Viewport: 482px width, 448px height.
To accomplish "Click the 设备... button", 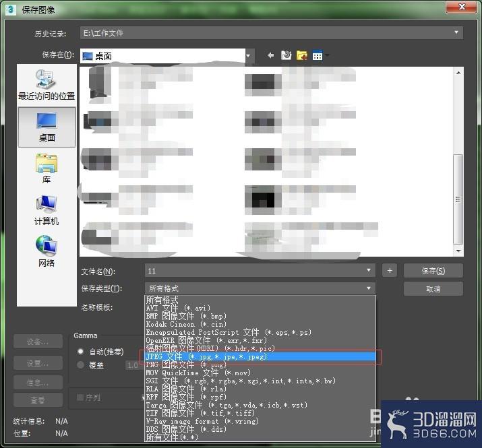I will click(38, 342).
